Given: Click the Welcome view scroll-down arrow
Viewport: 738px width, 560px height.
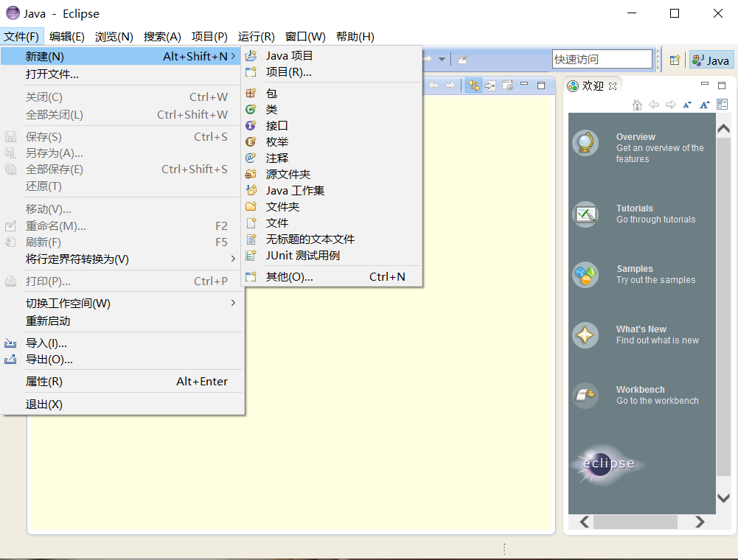Looking at the screenshot, I should pos(723,498).
